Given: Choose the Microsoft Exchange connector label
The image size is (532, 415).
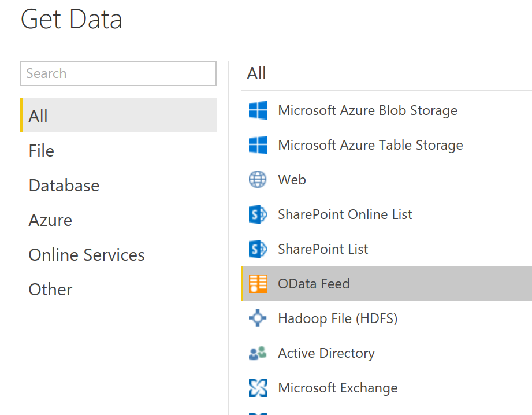Looking at the screenshot, I should [x=337, y=388].
